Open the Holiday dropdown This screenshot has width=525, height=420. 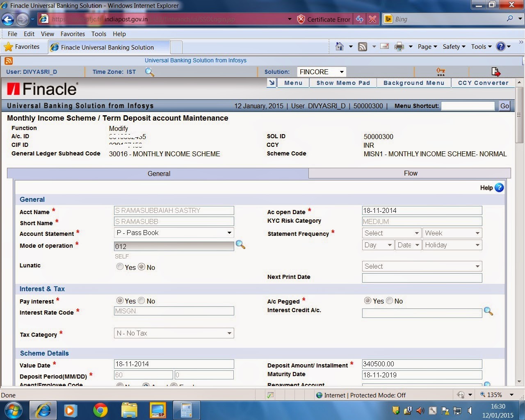pos(452,245)
